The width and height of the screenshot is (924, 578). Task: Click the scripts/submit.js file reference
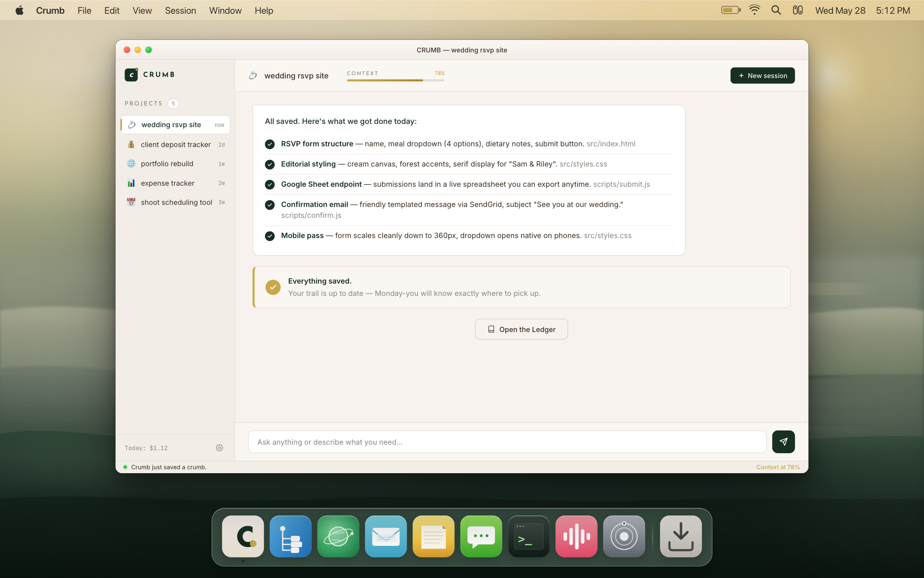tap(622, 184)
